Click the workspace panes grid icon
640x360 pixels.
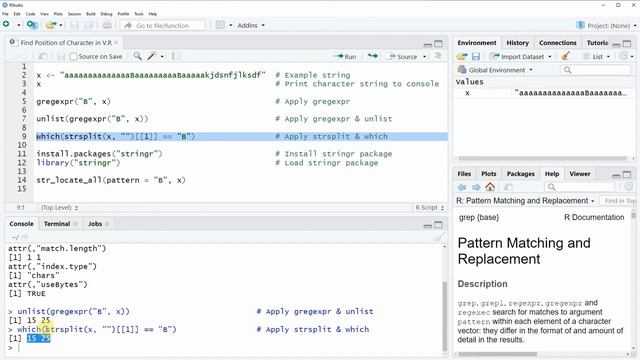point(220,25)
